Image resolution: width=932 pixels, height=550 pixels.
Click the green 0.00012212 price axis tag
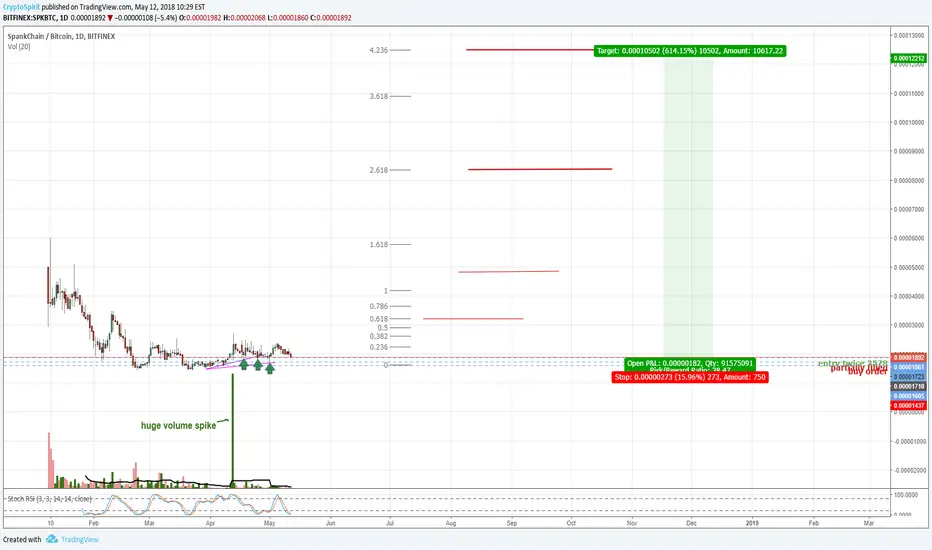(909, 58)
